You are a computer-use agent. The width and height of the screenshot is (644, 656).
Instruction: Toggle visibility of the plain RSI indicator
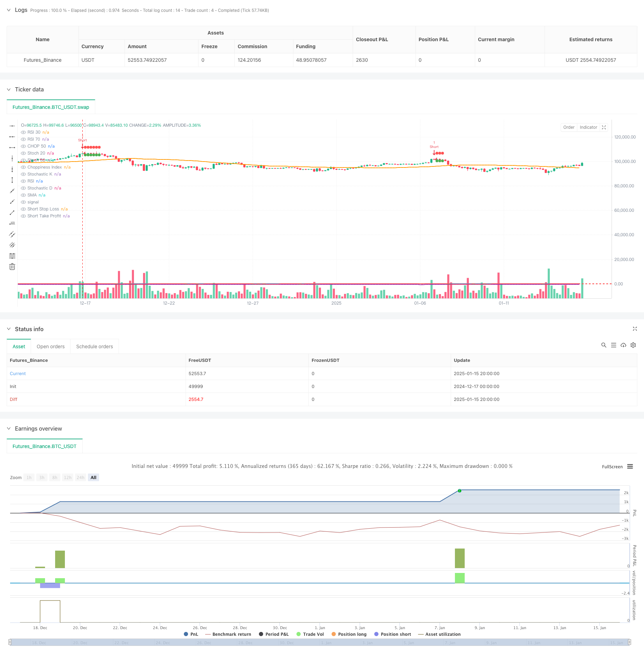point(23,181)
